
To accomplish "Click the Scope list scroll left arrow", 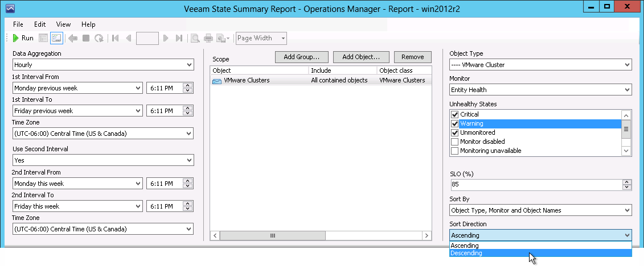I will [x=215, y=236].
